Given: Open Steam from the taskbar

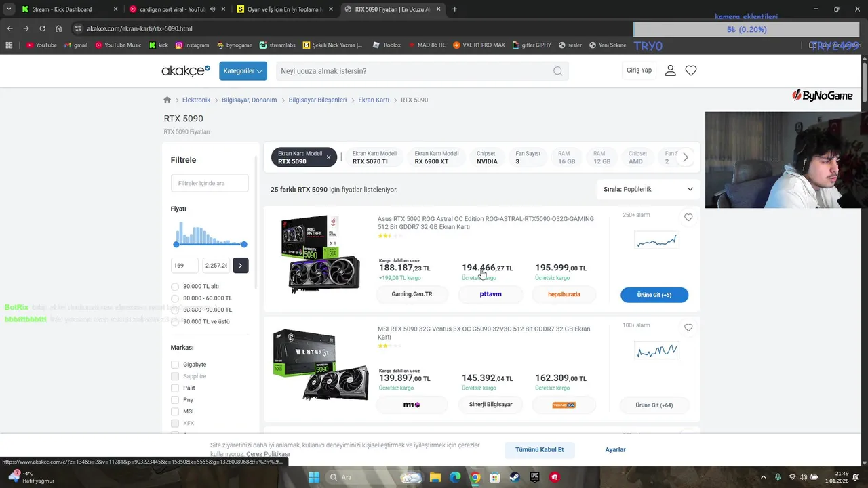Looking at the screenshot, I should [515, 477].
